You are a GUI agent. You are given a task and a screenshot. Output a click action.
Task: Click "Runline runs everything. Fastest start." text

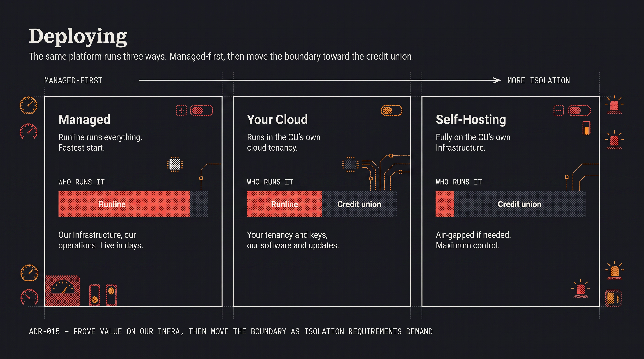point(100,142)
